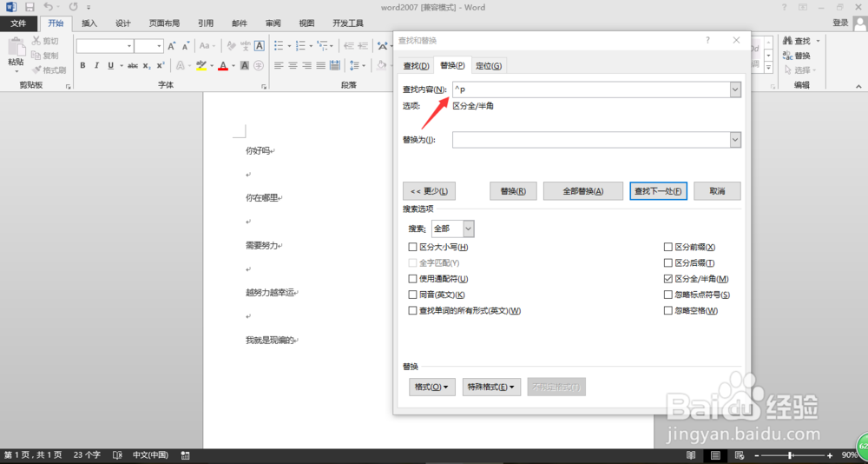
Task: Align text right
Action: pos(306,65)
